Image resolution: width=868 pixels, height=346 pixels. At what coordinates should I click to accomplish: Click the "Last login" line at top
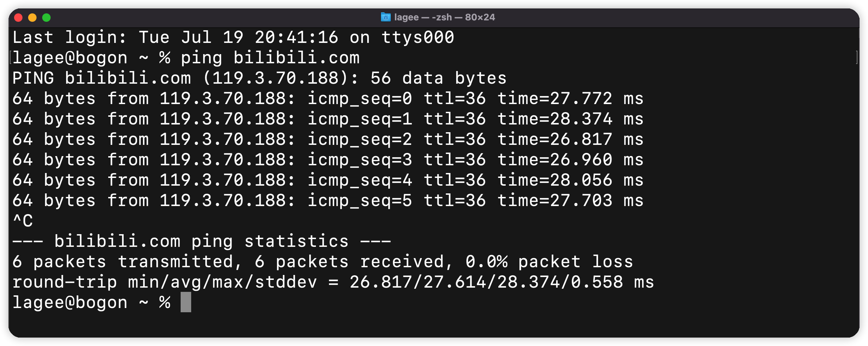pyautogui.click(x=233, y=38)
